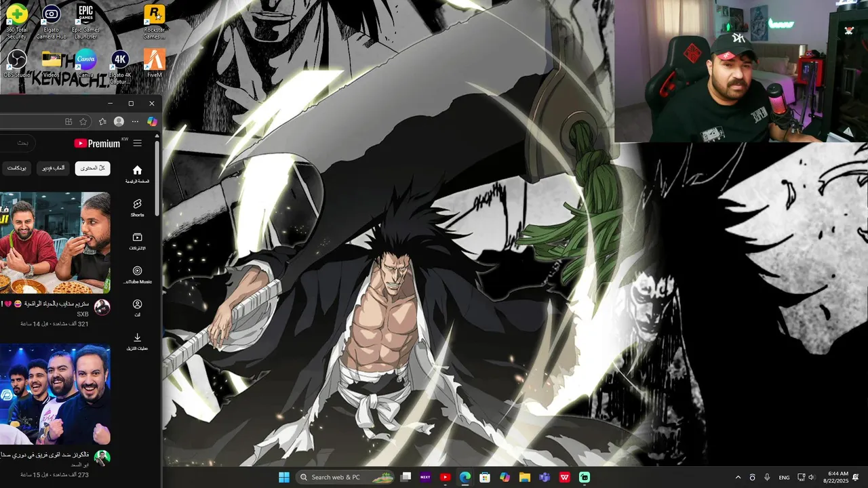Open network settings tray icon

tap(801, 477)
